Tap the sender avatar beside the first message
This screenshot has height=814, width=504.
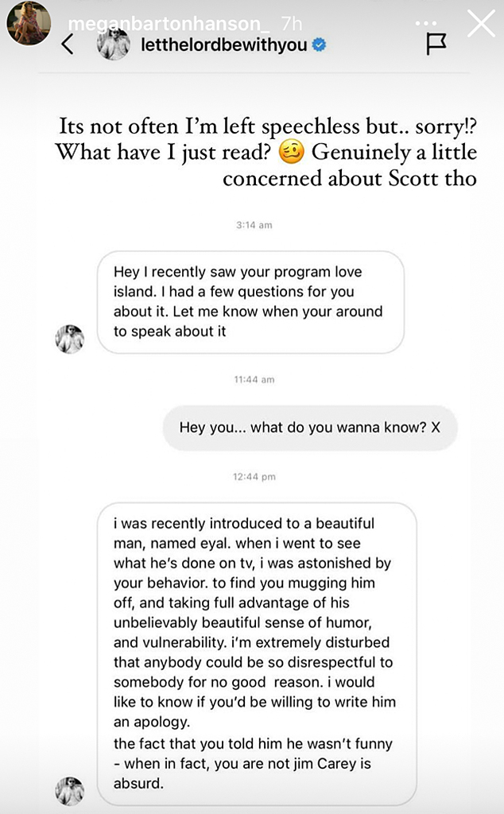coord(70,338)
